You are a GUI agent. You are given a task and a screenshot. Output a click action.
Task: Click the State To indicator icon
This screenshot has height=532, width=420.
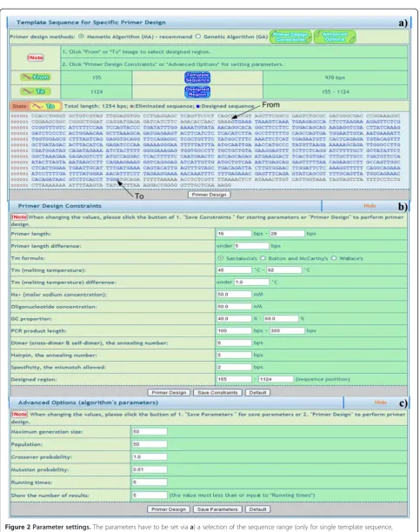pos(45,106)
